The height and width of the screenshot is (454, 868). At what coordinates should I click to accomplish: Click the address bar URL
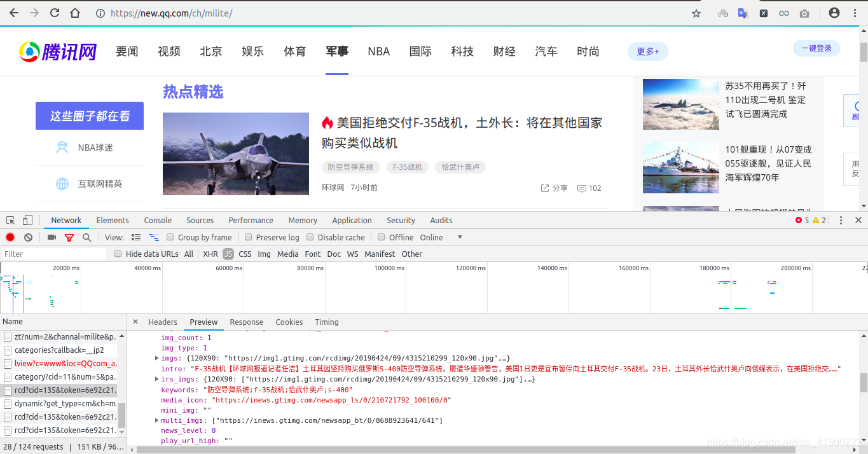tap(172, 13)
